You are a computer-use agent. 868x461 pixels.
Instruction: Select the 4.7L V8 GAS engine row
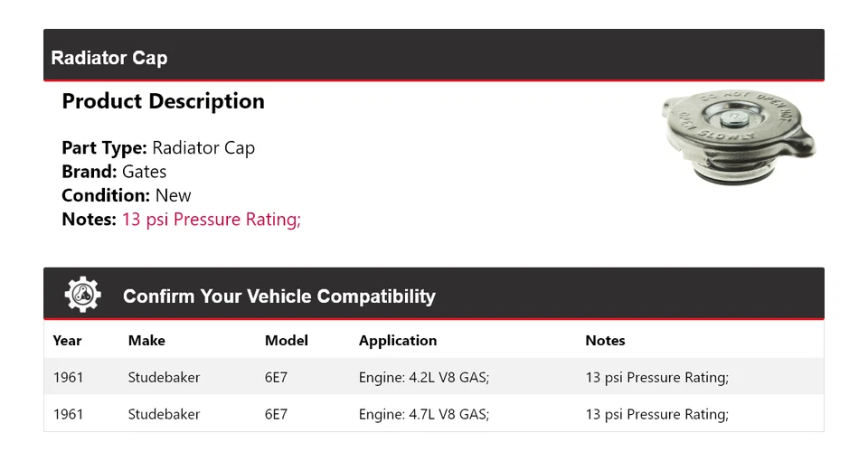(x=423, y=415)
